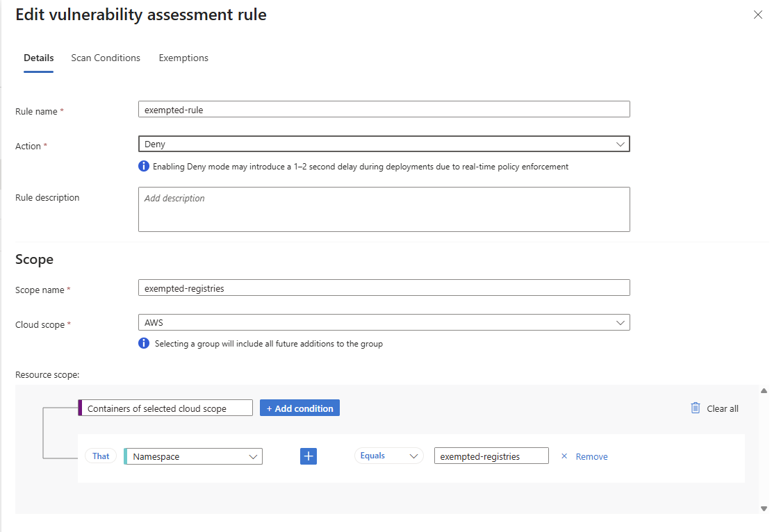Click the Remove link for the condition
Screen dimensions: 772x532
[591, 456]
